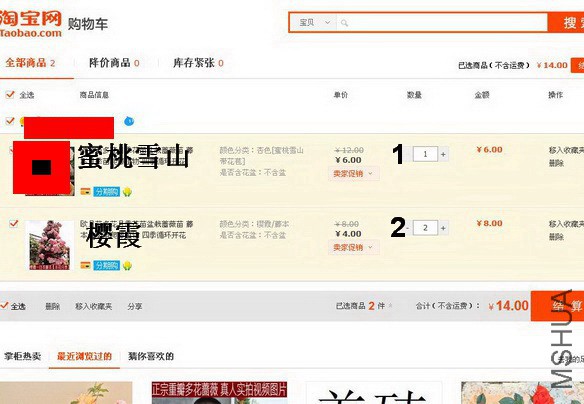The width and height of the screenshot is (584, 404).
Task: Open the 宝贝 search type dropdown
Action: coord(314,23)
